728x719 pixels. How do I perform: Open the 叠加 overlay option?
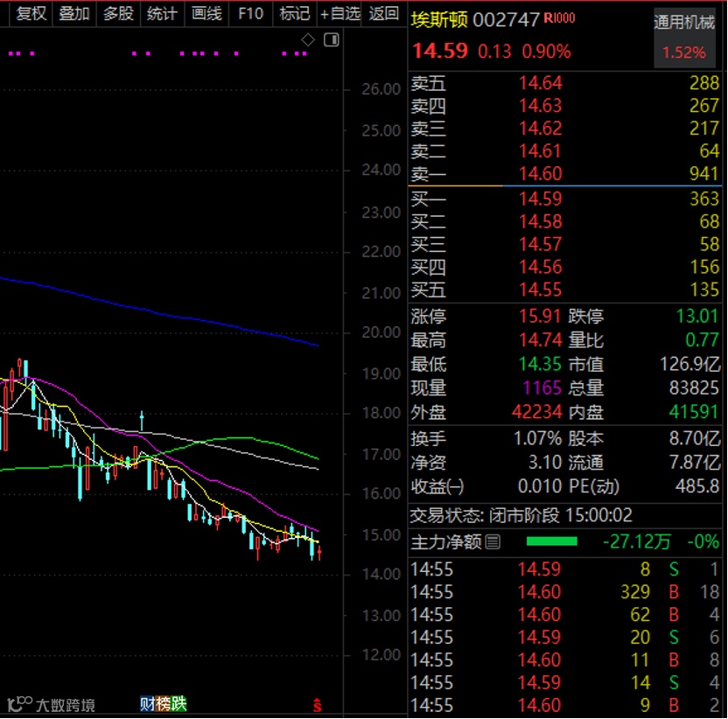coord(74,13)
